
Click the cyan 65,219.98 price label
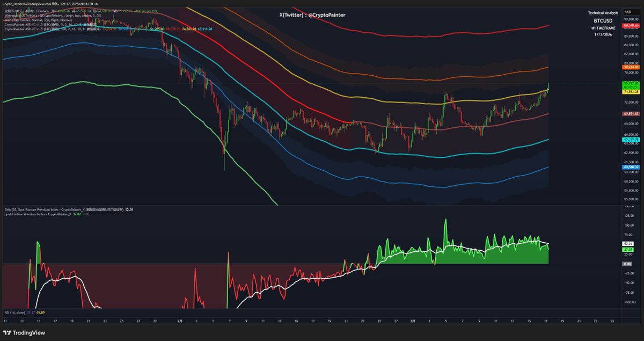pyautogui.click(x=631, y=140)
